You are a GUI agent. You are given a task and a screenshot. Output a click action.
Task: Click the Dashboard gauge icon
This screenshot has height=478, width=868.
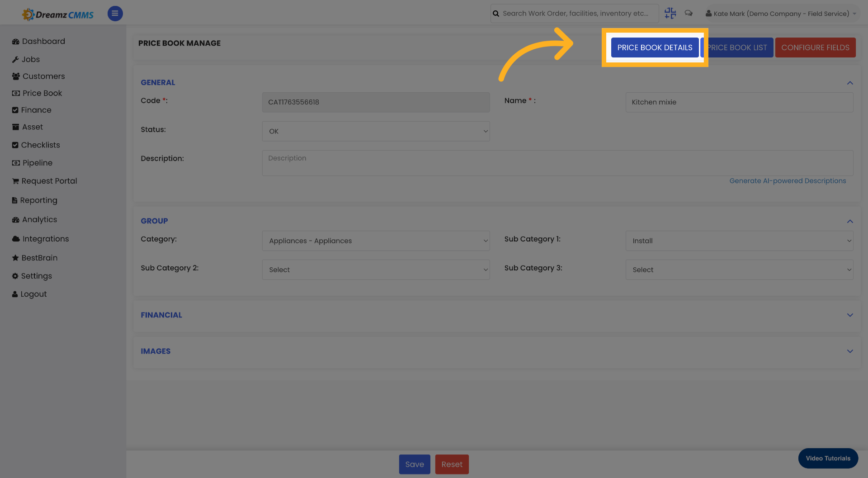[x=16, y=42]
